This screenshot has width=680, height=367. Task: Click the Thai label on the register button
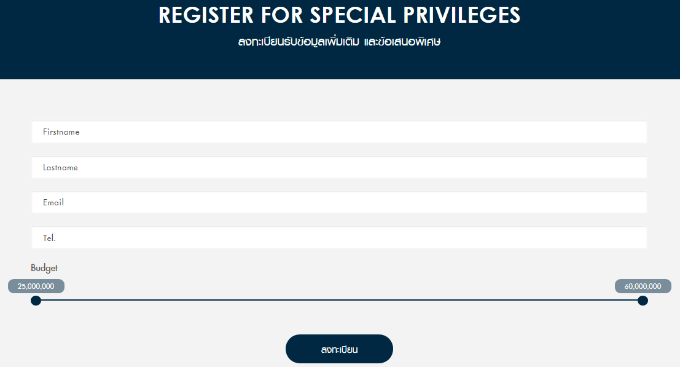click(x=339, y=349)
